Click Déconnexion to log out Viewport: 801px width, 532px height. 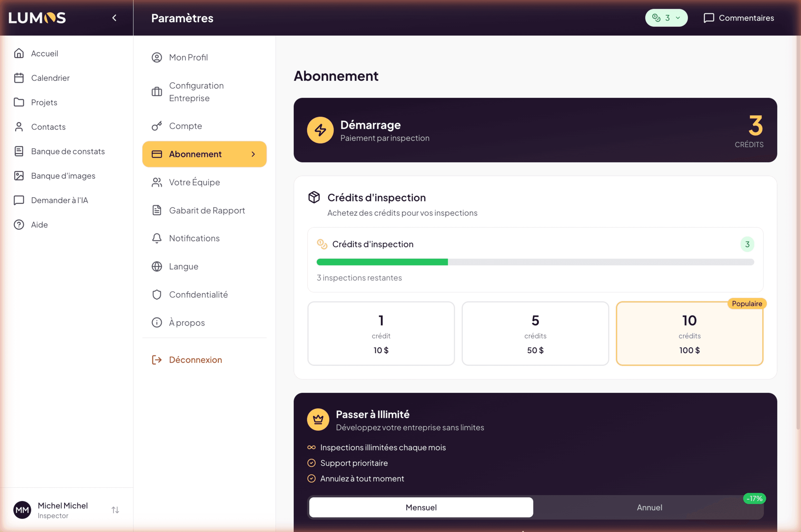(x=204, y=360)
